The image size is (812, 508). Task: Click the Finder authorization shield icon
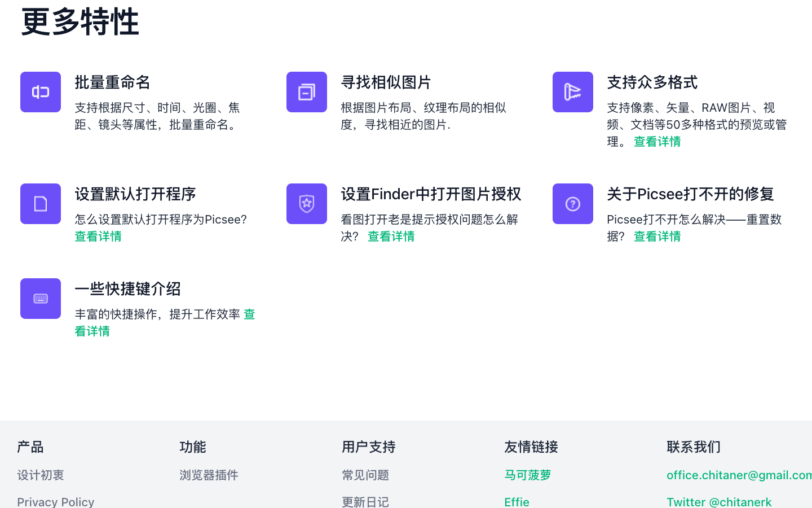(x=306, y=204)
